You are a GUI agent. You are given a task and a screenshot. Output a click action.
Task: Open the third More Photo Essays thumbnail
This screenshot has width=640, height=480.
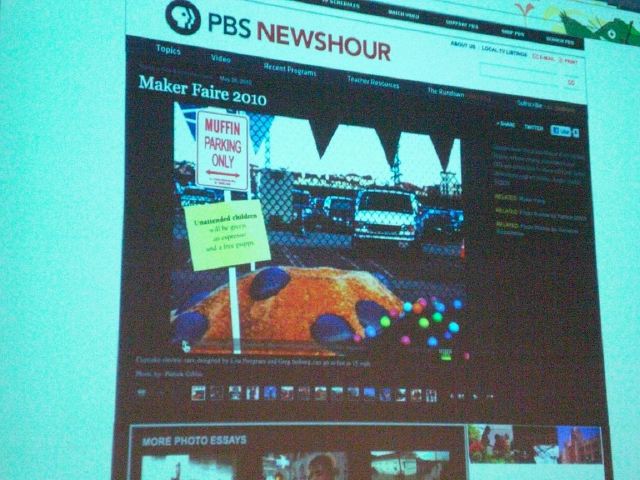pyautogui.click(x=409, y=465)
